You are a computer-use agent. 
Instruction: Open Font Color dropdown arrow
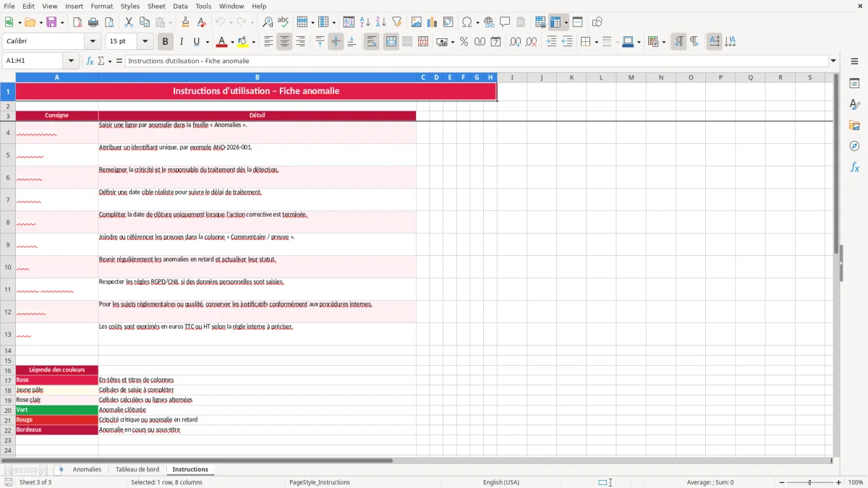[x=231, y=42]
